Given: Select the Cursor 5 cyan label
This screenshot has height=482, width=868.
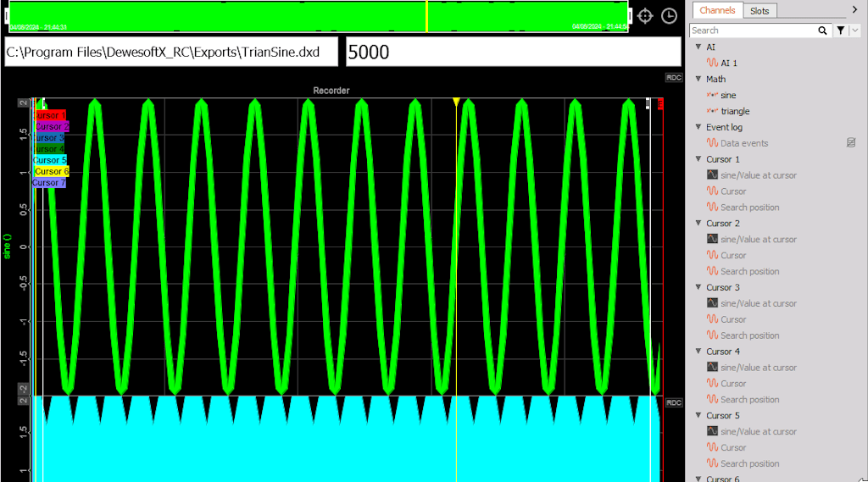Looking at the screenshot, I should pyautogui.click(x=50, y=160).
